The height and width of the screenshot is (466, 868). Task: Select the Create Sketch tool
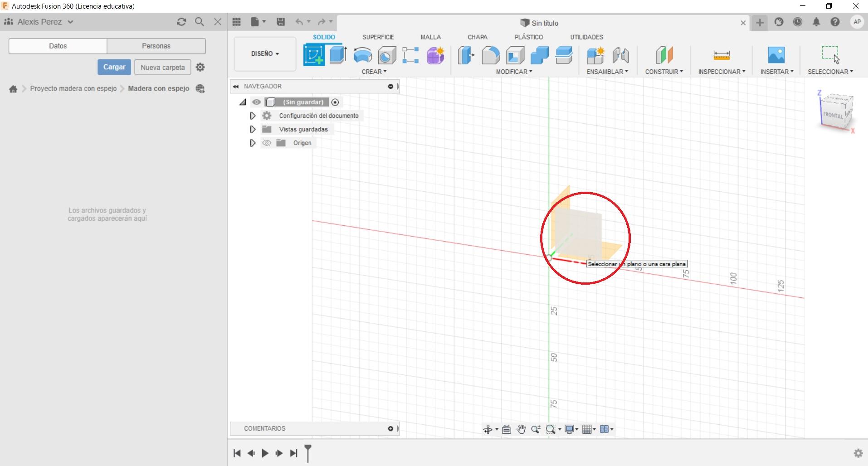314,55
